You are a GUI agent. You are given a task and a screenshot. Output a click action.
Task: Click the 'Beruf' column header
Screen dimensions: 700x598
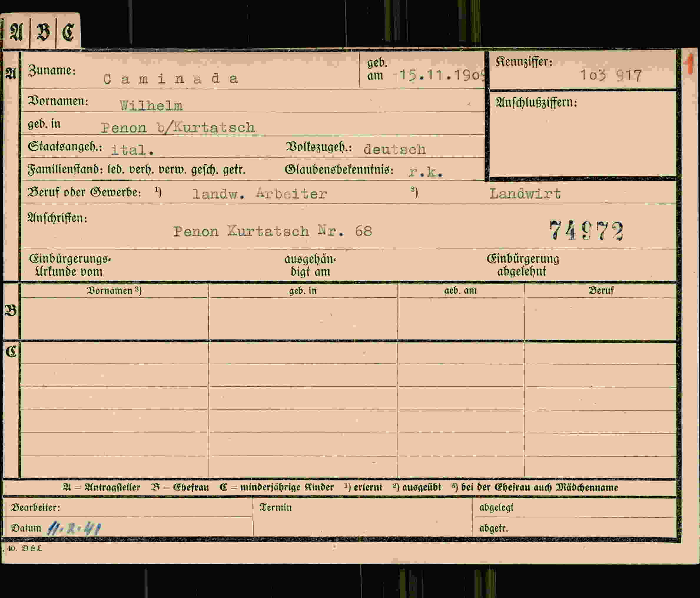pos(601,291)
